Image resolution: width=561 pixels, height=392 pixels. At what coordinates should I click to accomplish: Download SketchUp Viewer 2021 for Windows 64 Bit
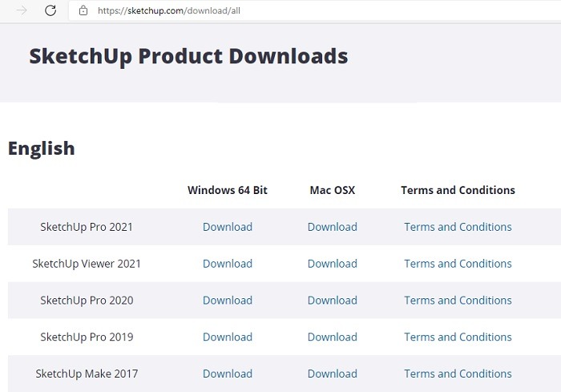click(x=228, y=264)
